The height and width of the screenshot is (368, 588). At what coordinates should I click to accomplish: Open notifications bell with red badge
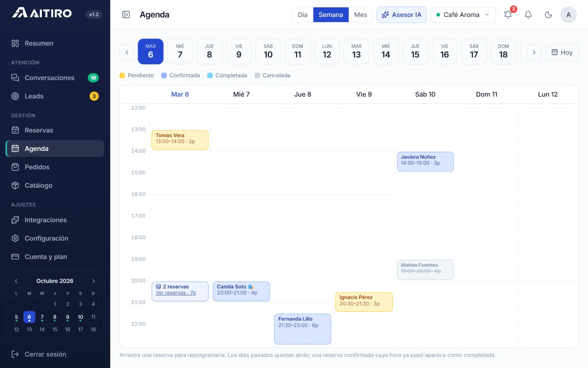click(508, 15)
